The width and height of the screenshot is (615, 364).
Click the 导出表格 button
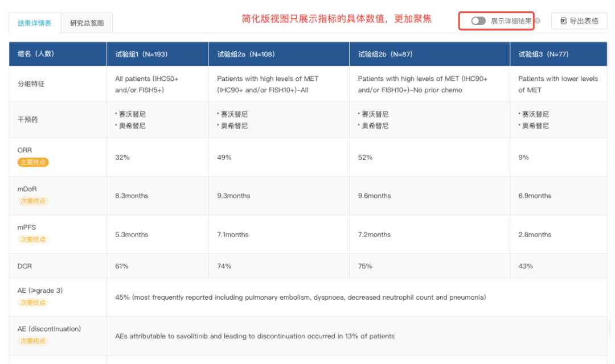(x=579, y=21)
